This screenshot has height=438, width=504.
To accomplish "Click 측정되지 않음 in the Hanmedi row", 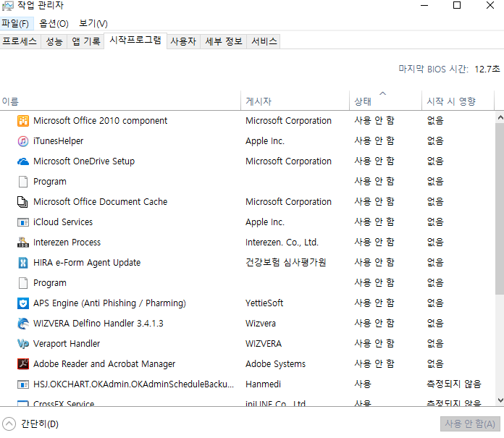I will (454, 384).
